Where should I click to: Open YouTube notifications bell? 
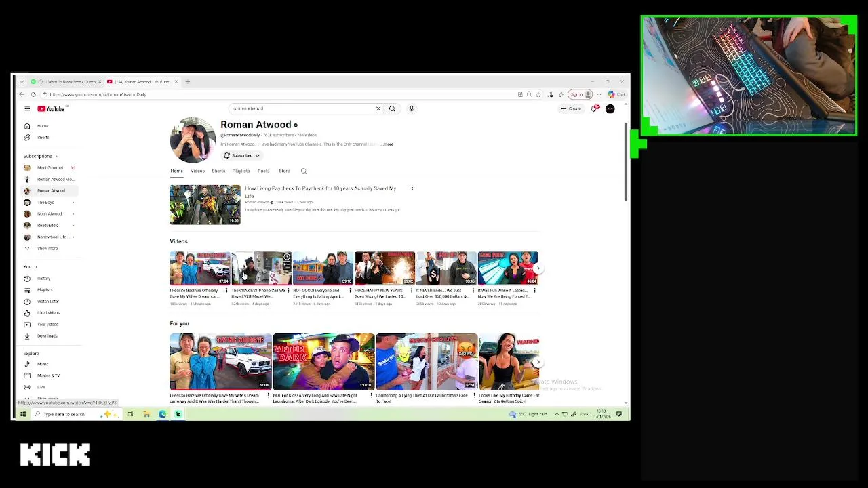point(595,108)
